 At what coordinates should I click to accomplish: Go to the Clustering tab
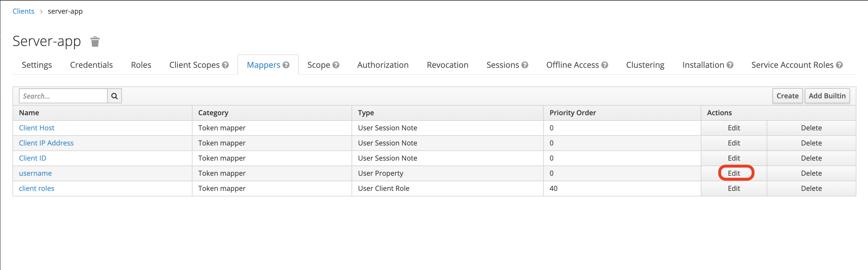point(645,65)
